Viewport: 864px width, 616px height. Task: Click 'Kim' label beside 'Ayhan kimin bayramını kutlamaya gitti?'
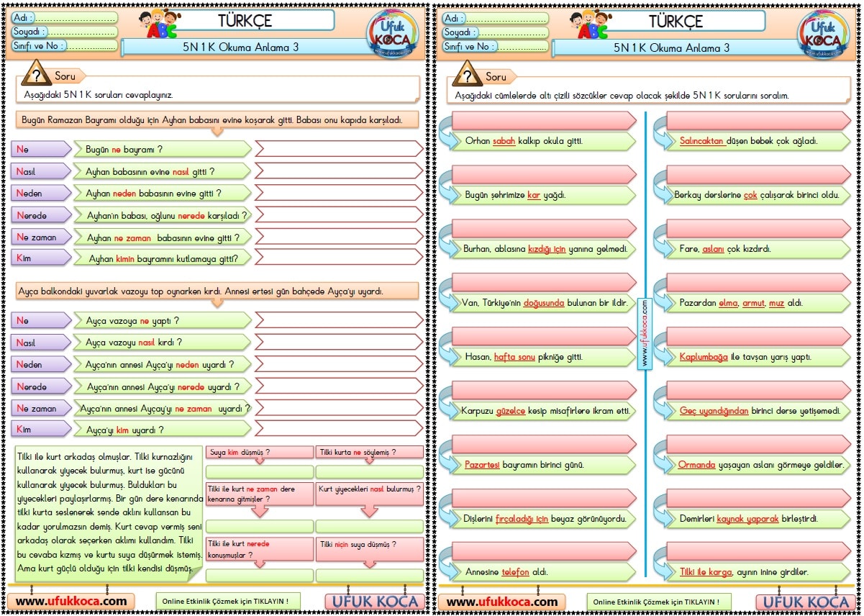pyautogui.click(x=42, y=258)
